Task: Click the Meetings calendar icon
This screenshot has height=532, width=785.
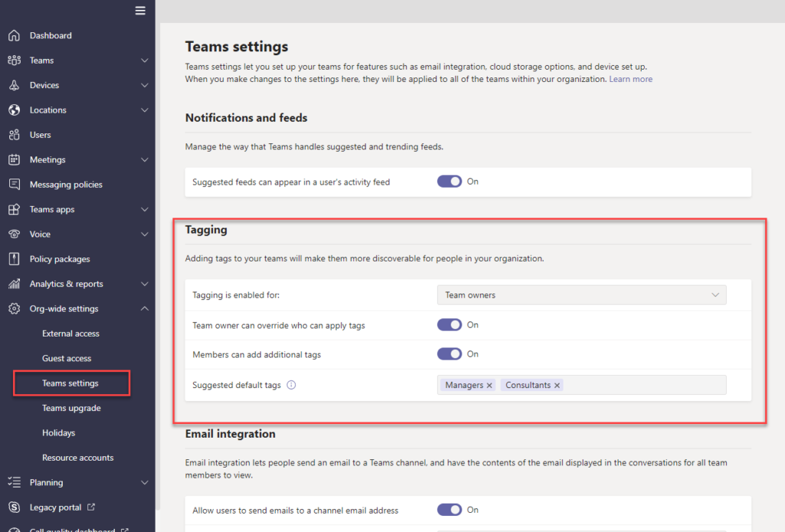Action: click(14, 159)
